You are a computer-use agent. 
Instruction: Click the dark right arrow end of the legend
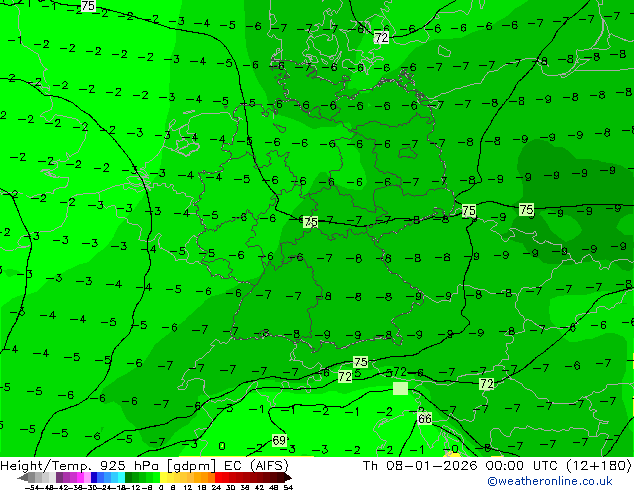288,478
